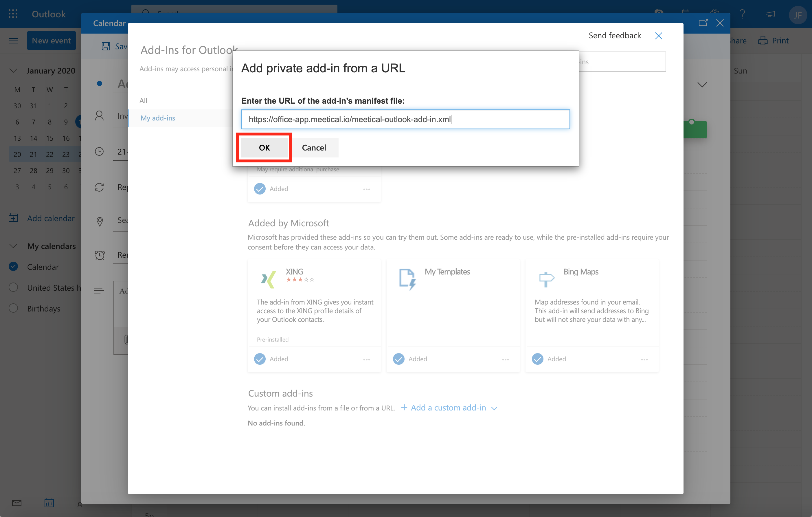Image resolution: width=812 pixels, height=517 pixels.
Task: Click the clock time icon in event form
Action: (x=99, y=151)
